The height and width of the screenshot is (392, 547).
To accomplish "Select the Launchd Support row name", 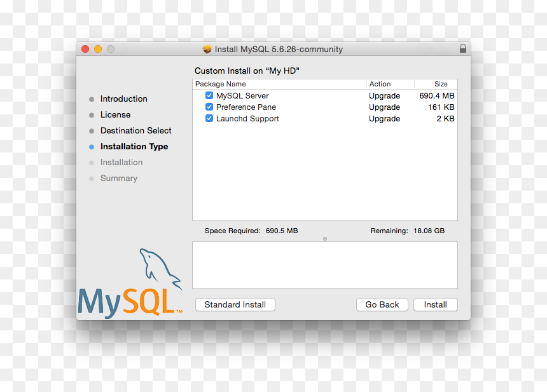I will [247, 118].
